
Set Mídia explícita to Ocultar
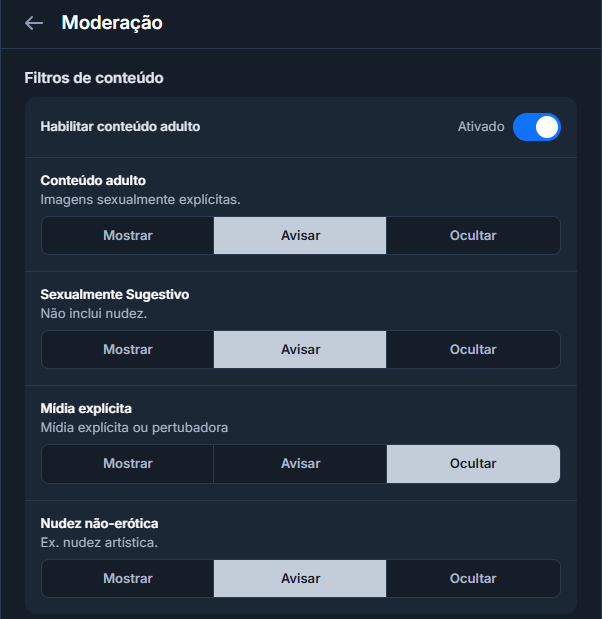(473, 464)
